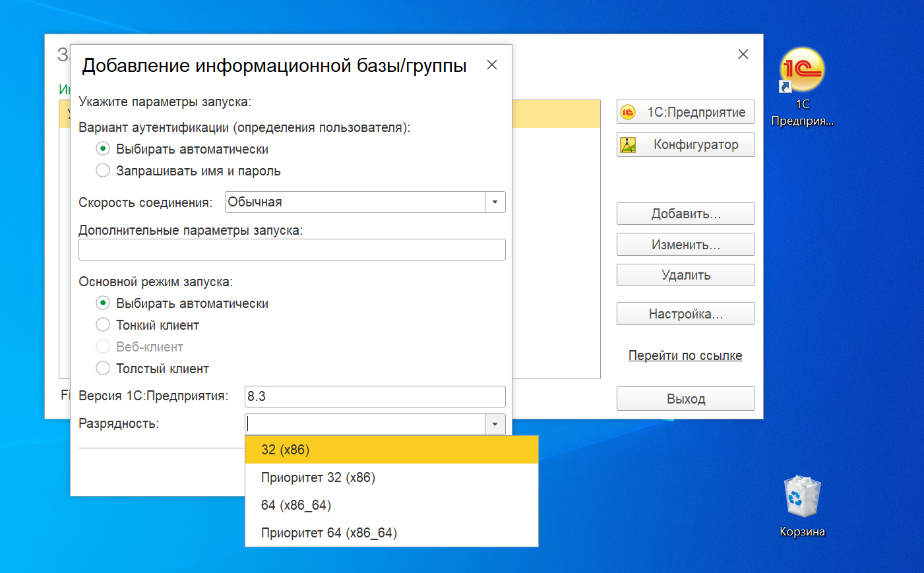Choose Толстый клиент launch mode

click(103, 369)
